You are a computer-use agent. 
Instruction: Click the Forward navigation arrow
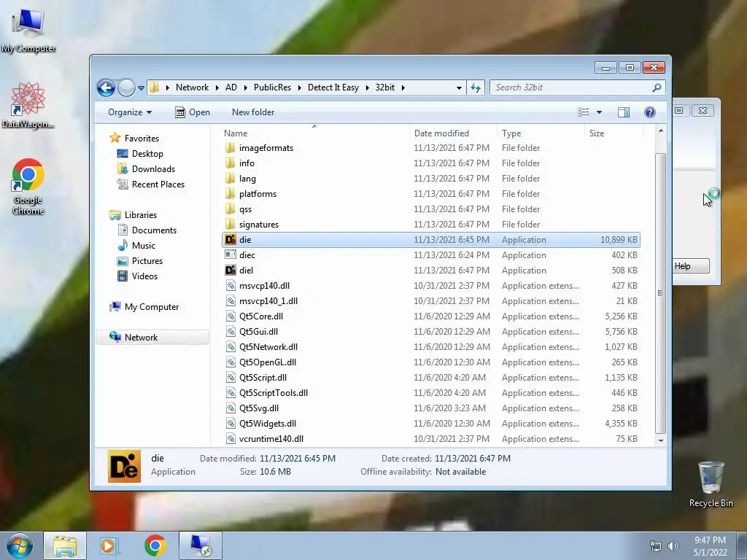pyautogui.click(x=125, y=87)
